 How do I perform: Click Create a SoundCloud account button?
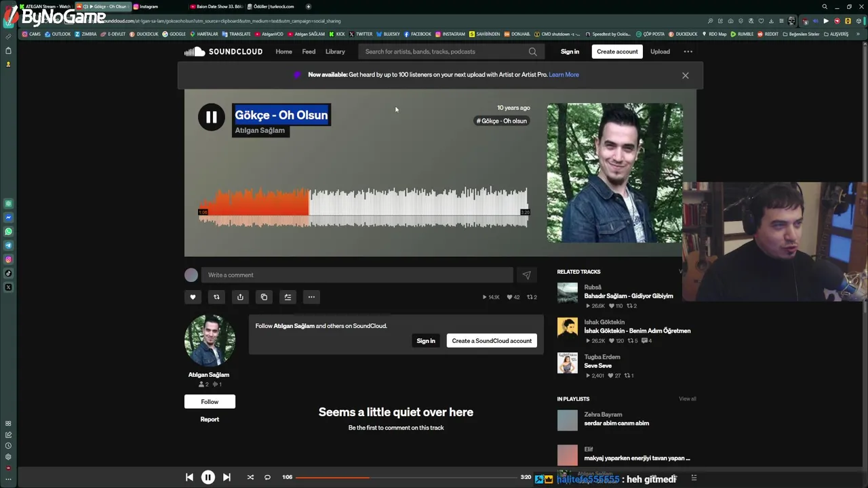(x=492, y=341)
